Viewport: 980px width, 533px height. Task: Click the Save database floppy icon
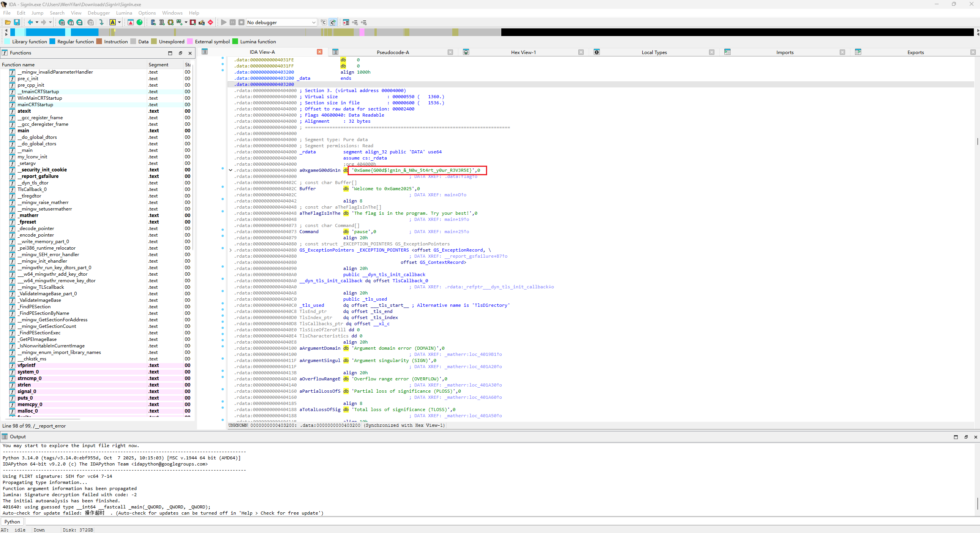tap(17, 22)
